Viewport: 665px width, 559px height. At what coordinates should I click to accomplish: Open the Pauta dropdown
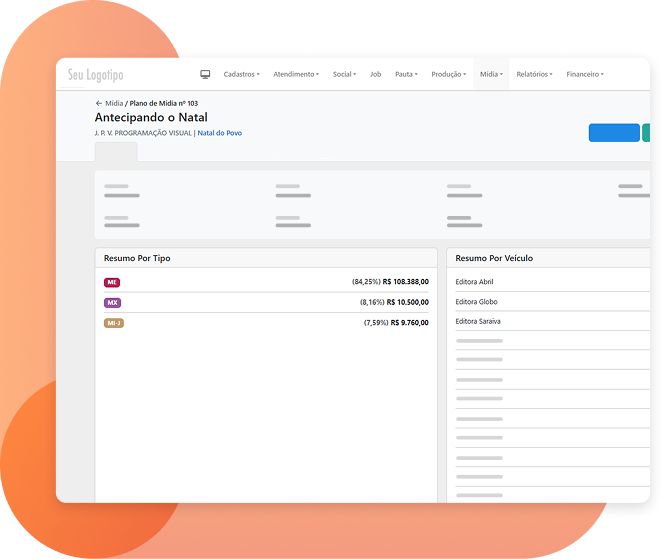click(x=407, y=74)
